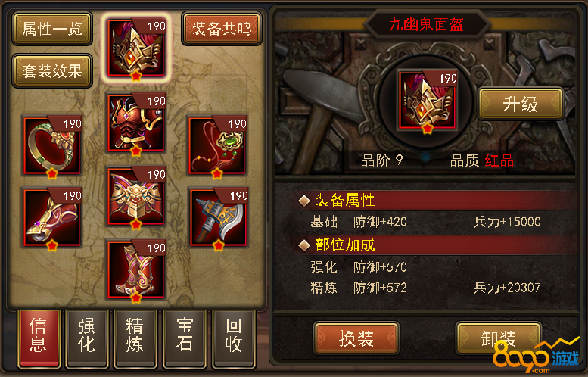Open the 套装效果 set effects
The image size is (588, 377).
tap(52, 71)
